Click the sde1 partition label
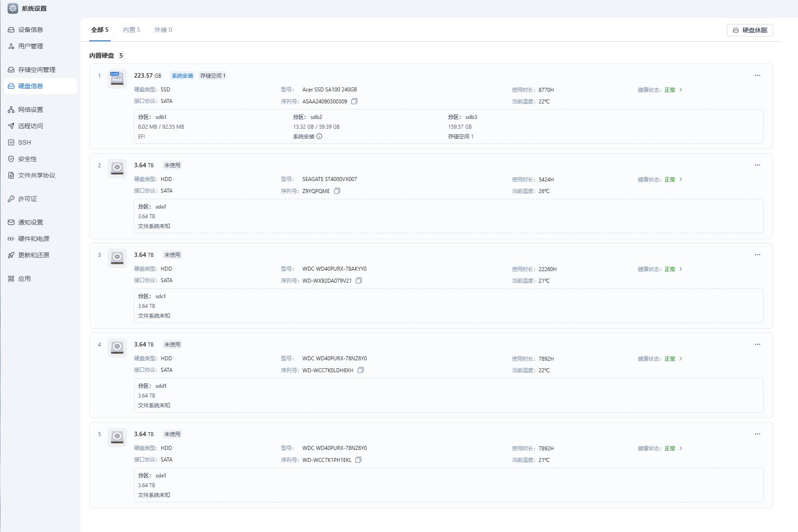 point(152,476)
